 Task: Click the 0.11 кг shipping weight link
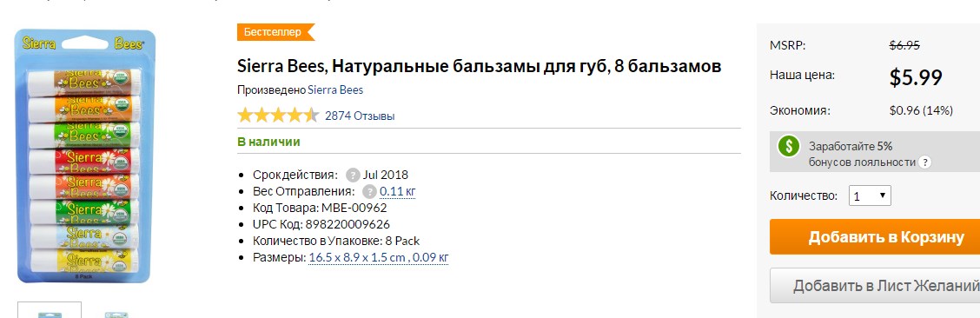click(398, 191)
